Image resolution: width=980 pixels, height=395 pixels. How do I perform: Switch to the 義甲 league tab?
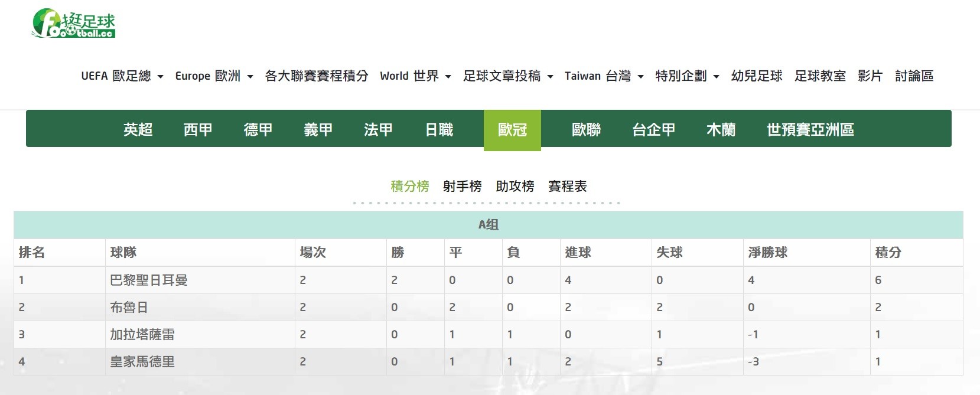coord(318,129)
